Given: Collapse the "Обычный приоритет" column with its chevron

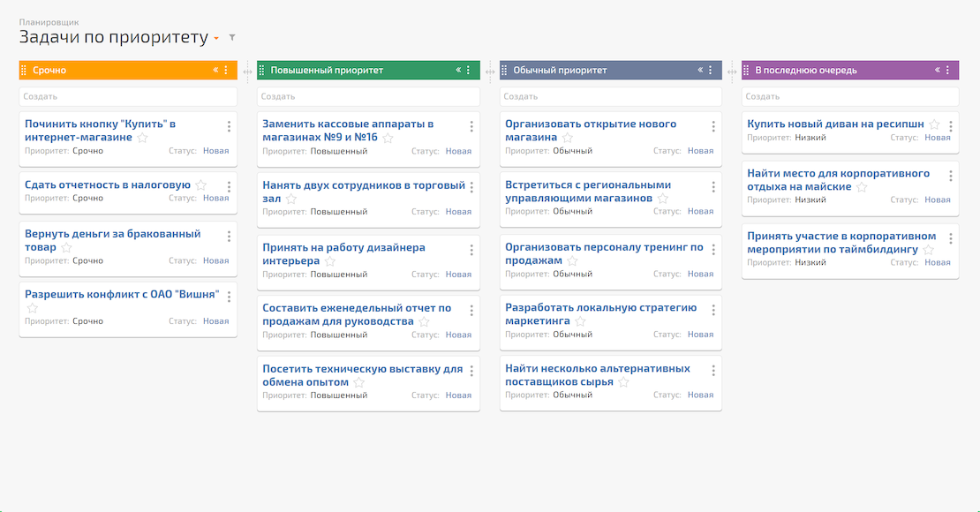Looking at the screenshot, I should (x=700, y=71).
